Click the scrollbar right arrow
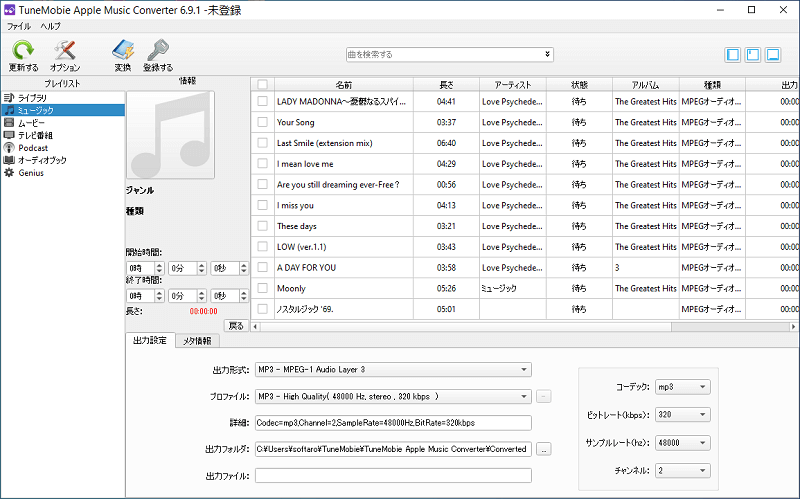This screenshot has height=499, width=800. click(793, 327)
